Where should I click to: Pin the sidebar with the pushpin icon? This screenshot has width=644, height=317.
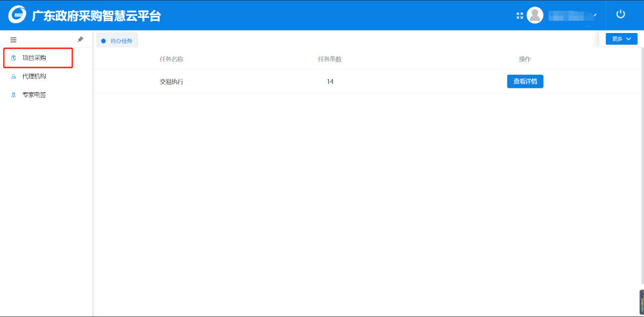[x=80, y=39]
